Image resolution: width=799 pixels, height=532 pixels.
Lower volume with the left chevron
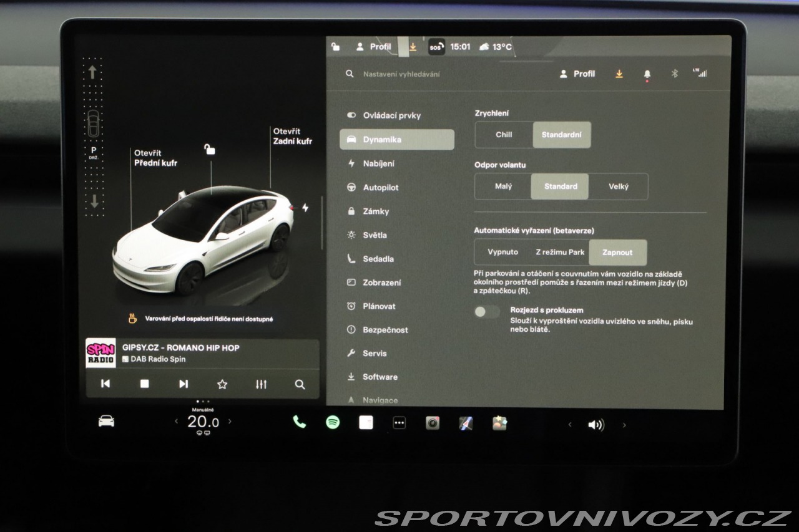pos(569,425)
